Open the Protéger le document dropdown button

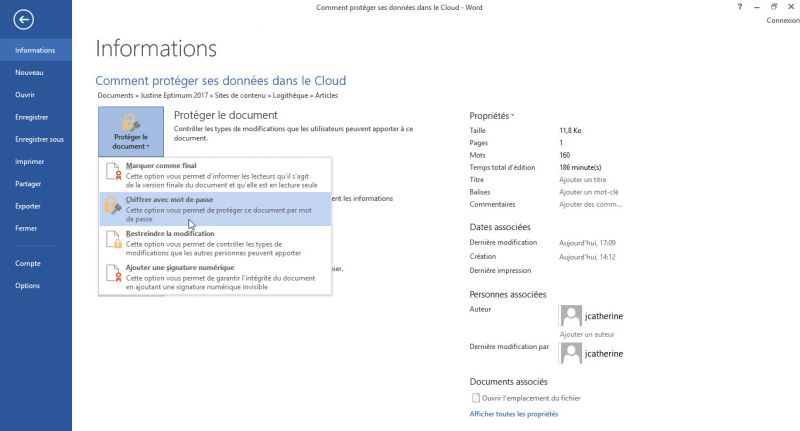tap(130, 130)
